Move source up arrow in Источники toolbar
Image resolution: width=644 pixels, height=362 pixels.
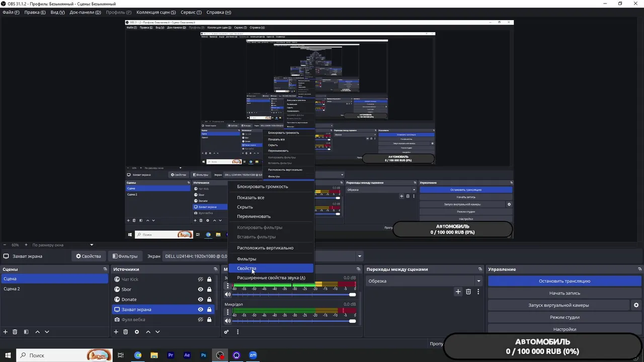(x=148, y=332)
